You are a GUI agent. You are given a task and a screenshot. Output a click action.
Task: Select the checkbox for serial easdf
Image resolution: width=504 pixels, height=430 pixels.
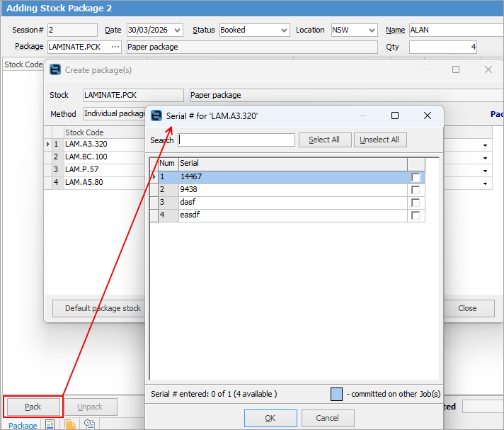tap(416, 215)
